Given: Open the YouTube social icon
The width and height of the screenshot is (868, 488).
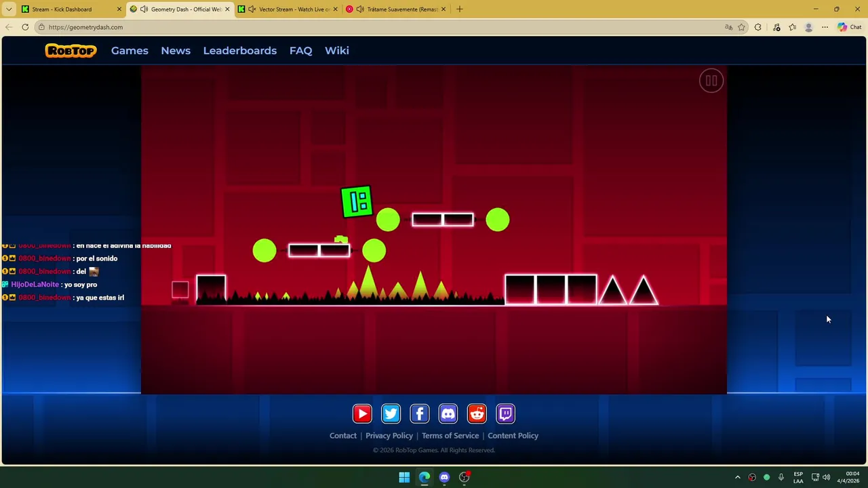Looking at the screenshot, I should (362, 413).
